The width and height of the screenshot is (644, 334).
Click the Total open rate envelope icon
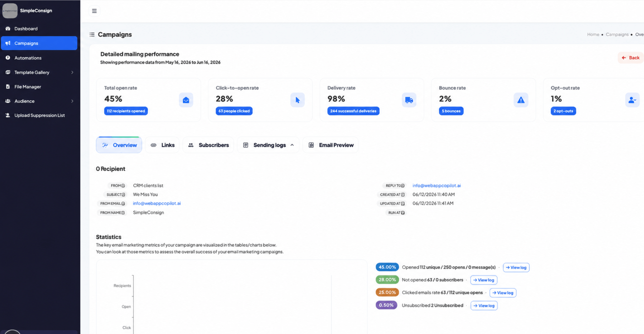tap(186, 100)
